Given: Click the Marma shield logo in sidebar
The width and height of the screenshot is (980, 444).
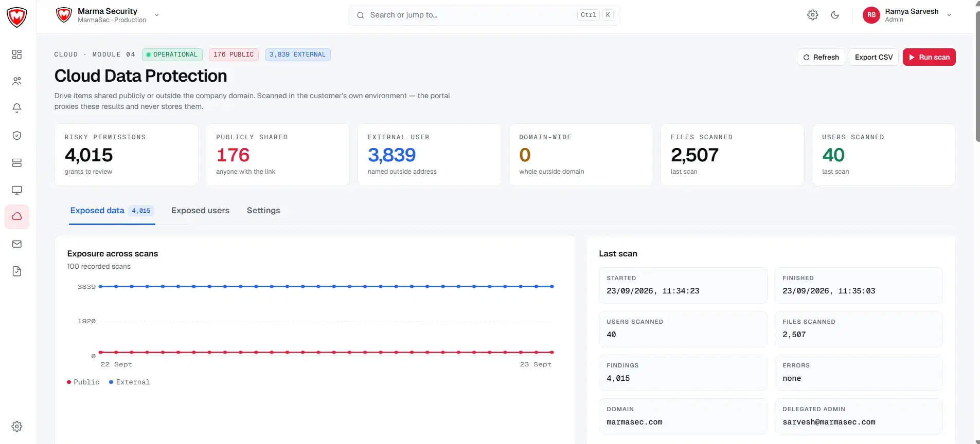Looking at the screenshot, I should pos(16,17).
